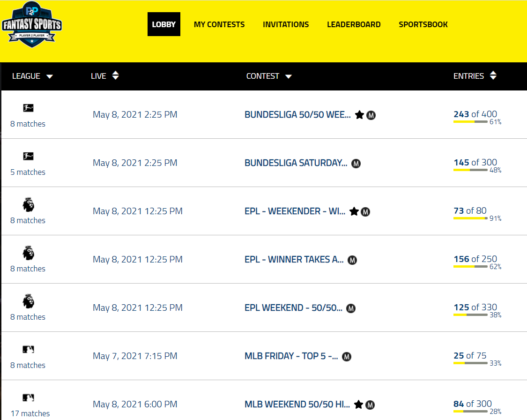Expand the Contest column dropdown
Screen dimensions: 527x420
click(289, 76)
